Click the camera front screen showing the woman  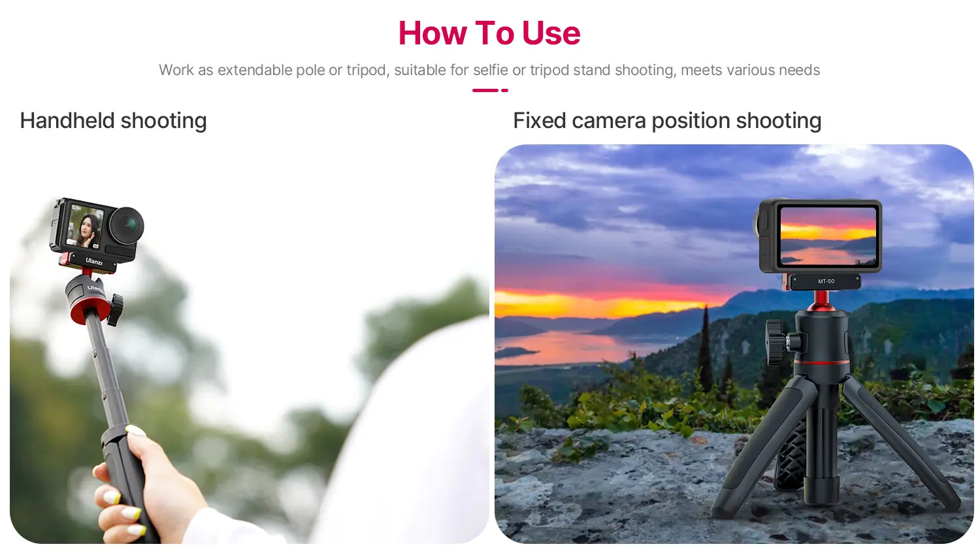[85, 227]
